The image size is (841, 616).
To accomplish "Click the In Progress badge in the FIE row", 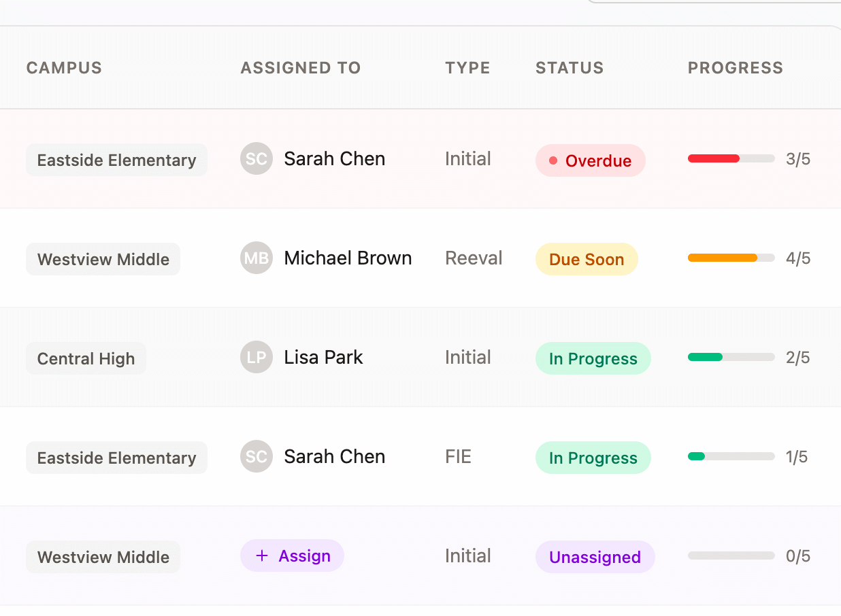I will 593,458.
